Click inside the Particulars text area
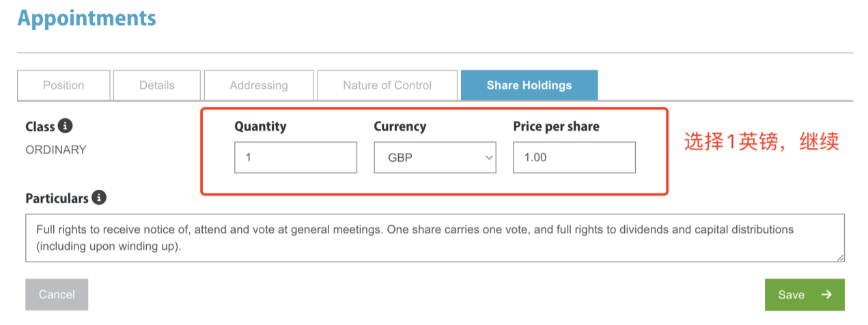 pyautogui.click(x=435, y=238)
